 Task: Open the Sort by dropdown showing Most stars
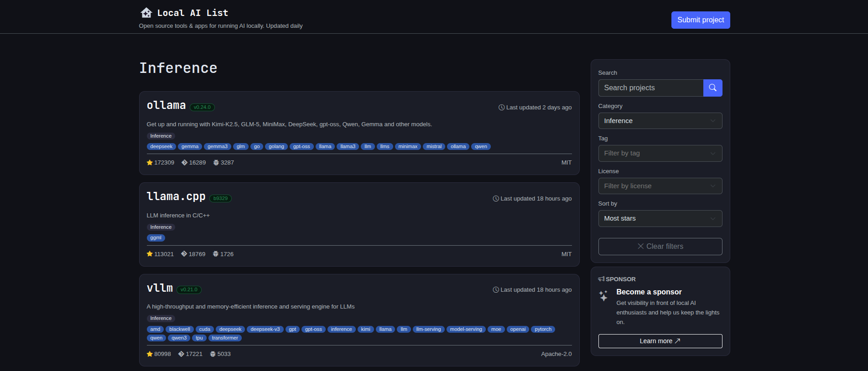pyautogui.click(x=660, y=219)
